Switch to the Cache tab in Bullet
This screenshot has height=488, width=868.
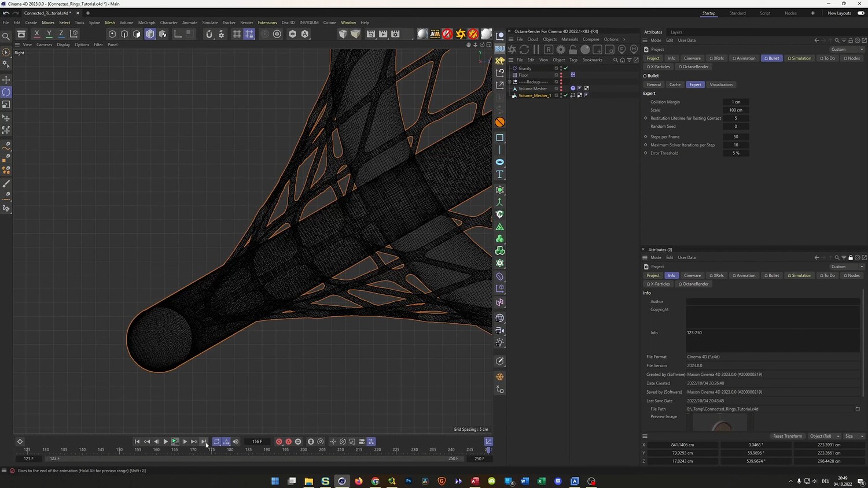[x=675, y=85]
